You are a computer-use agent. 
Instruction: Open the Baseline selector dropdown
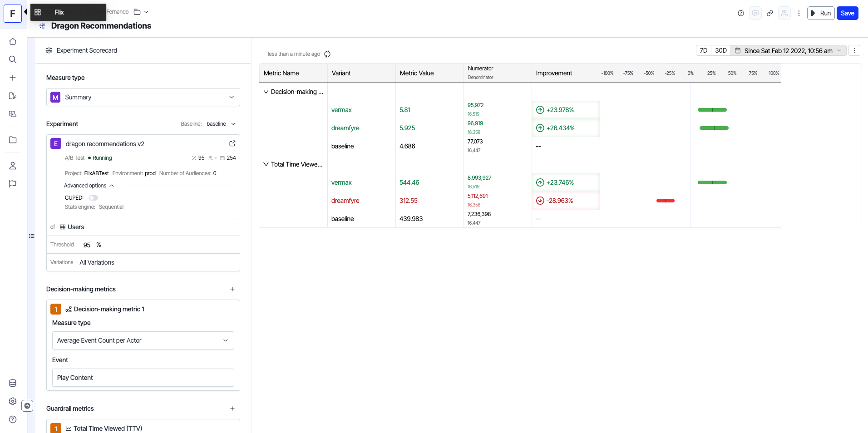point(221,124)
